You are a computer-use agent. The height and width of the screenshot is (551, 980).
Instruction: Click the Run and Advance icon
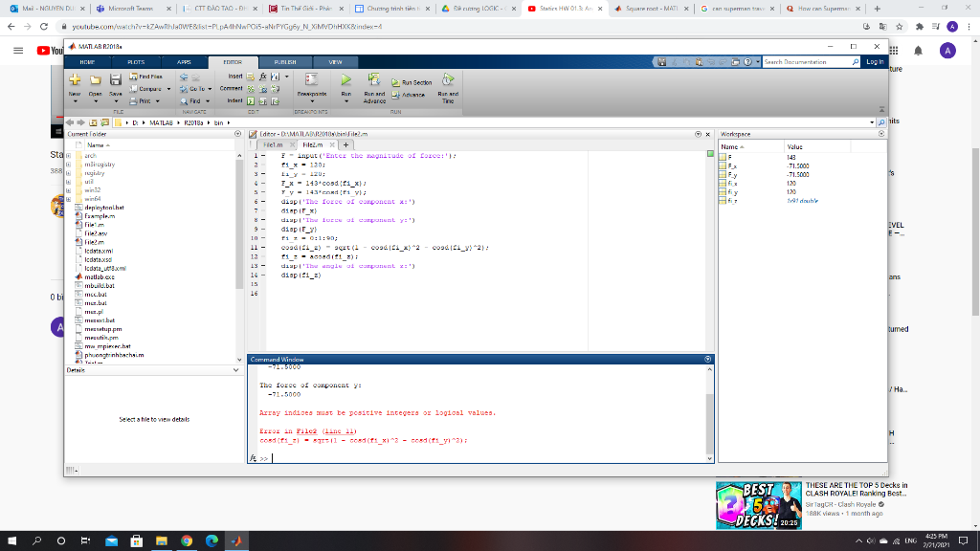point(374,79)
